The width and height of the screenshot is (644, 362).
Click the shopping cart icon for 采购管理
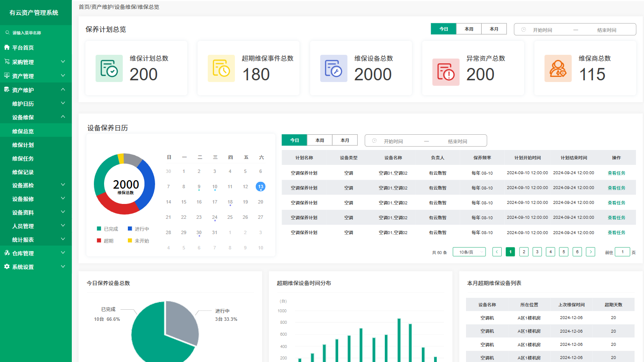tap(7, 62)
